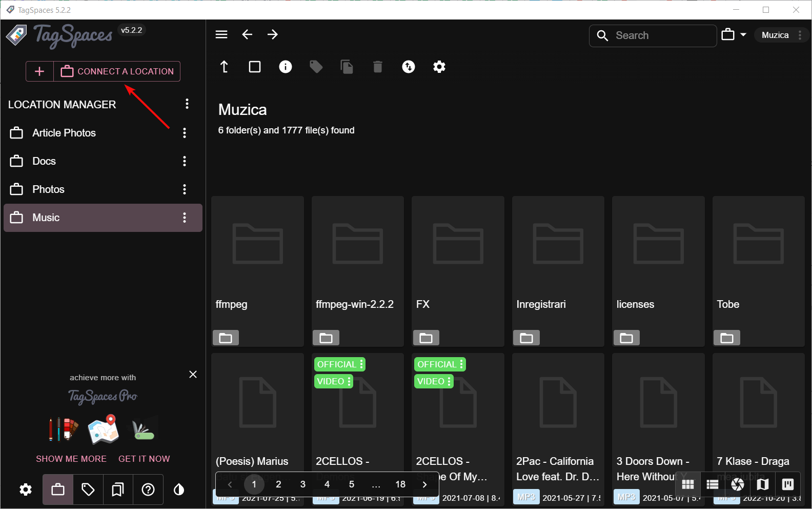Open options for Article Photos location
Image resolution: width=812 pixels, height=509 pixels.
coord(185,133)
